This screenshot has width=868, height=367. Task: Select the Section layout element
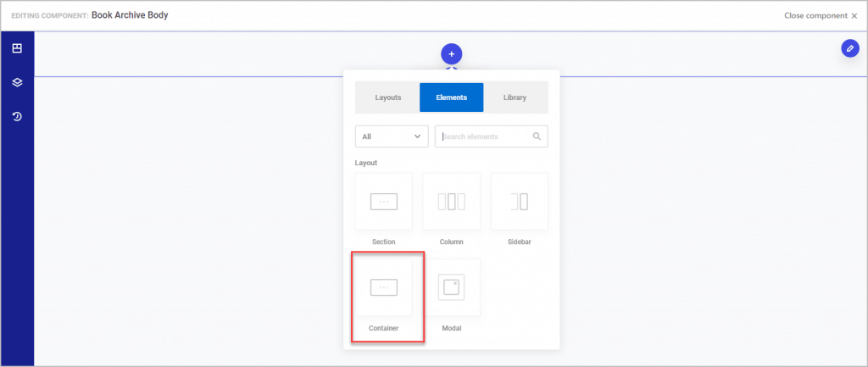coord(384,202)
